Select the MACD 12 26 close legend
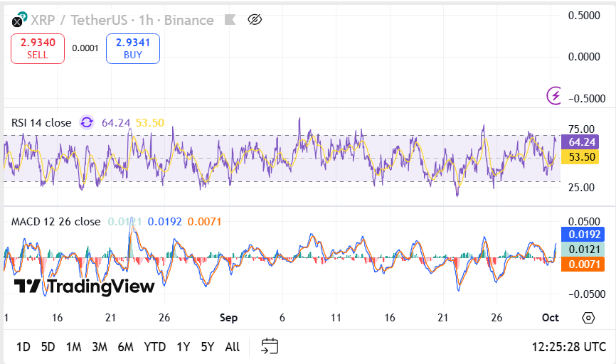The image size is (616, 364). [x=55, y=221]
